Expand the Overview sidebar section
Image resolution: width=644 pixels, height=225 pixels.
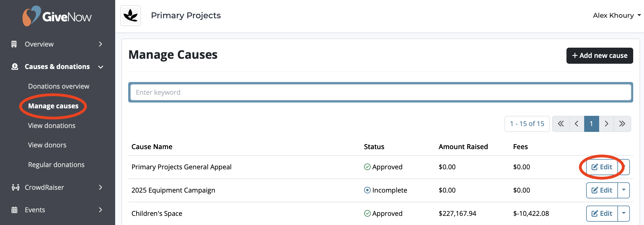[x=101, y=44]
